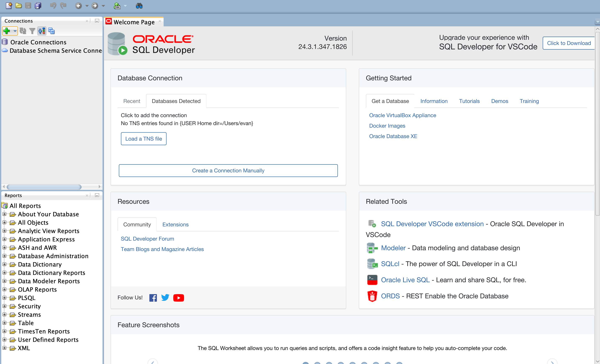Click the collapse all icon in Connections toolbar
This screenshot has height=364, width=600.
[x=51, y=31]
